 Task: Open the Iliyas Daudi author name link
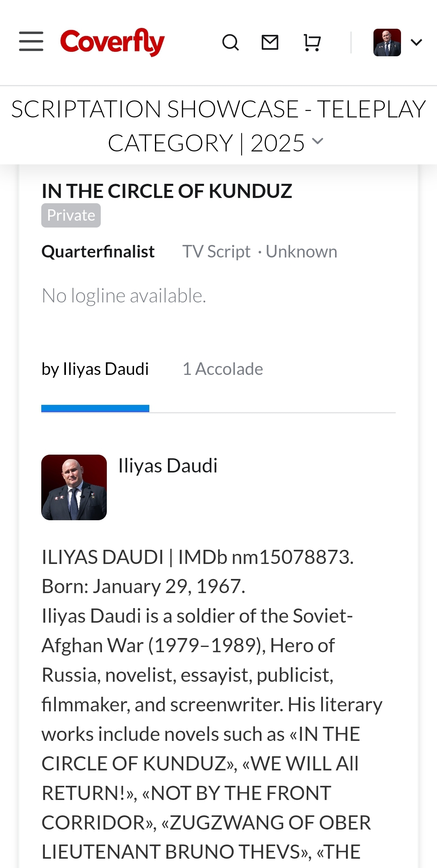[x=168, y=466]
